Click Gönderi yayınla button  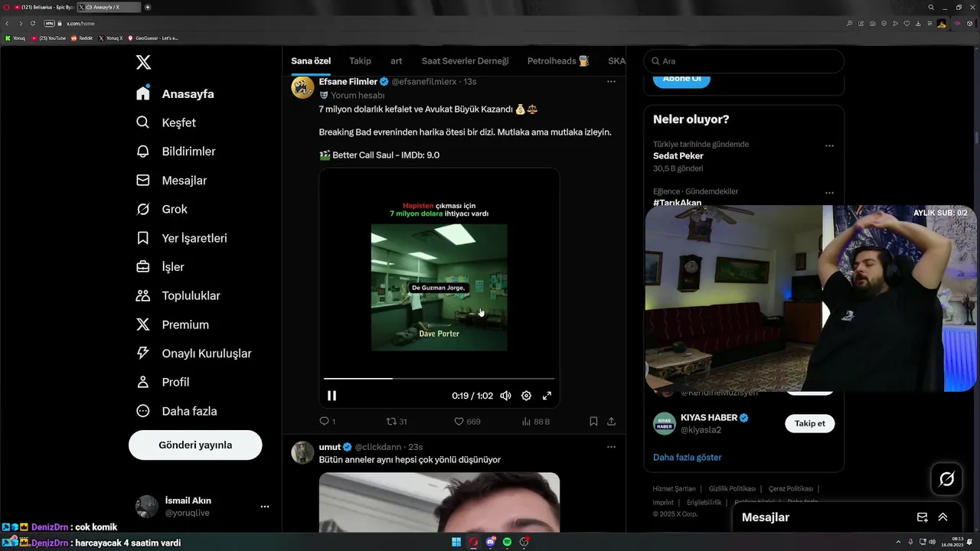195,445
